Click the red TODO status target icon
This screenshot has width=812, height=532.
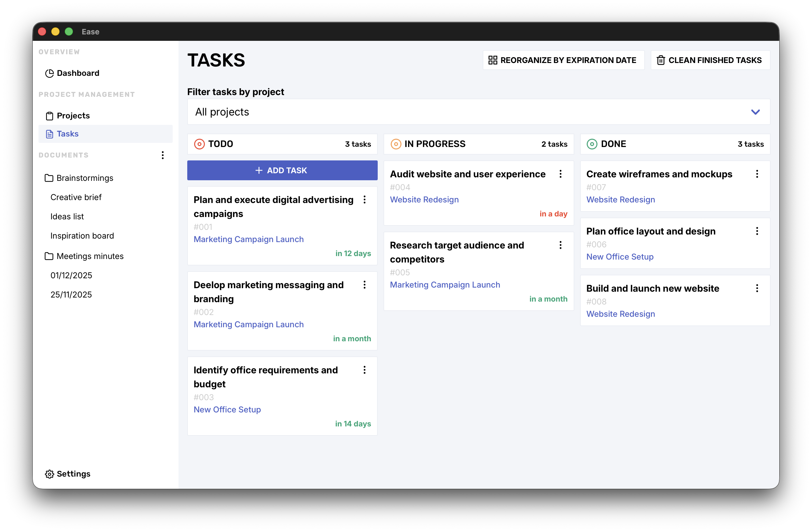click(199, 144)
